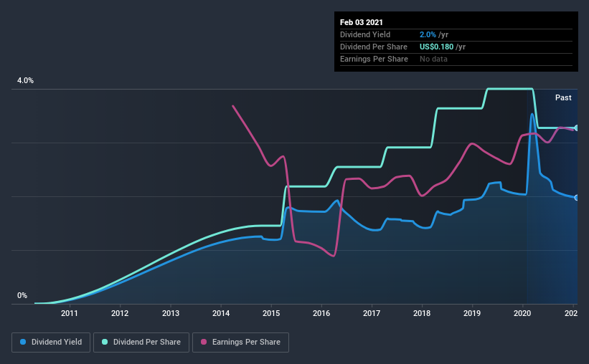The height and width of the screenshot is (364, 589).
Task: Select the 2020 year axis label
Action: coord(522,313)
